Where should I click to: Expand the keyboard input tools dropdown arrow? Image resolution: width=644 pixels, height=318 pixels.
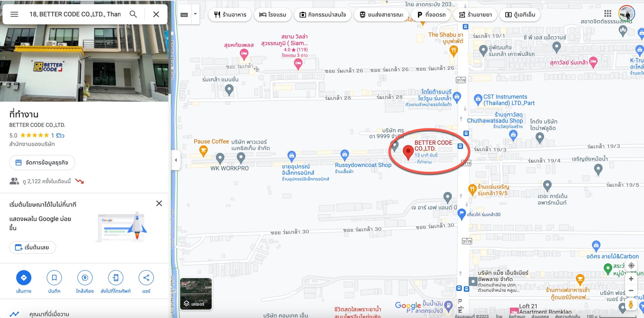coord(195,14)
